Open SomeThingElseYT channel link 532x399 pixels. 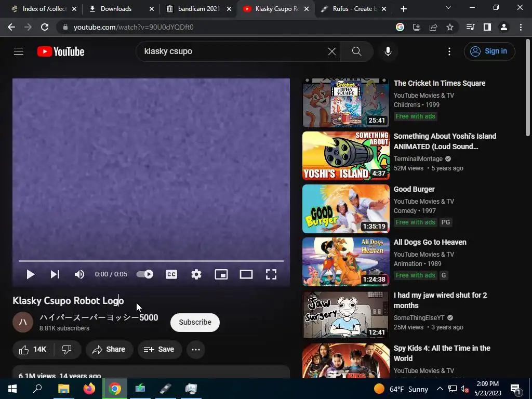click(x=419, y=318)
